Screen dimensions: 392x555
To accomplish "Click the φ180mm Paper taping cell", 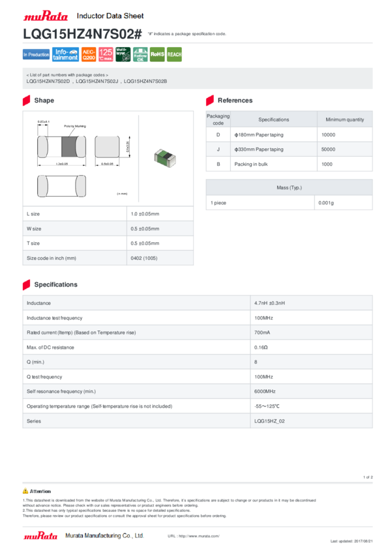I will tap(273, 135).
